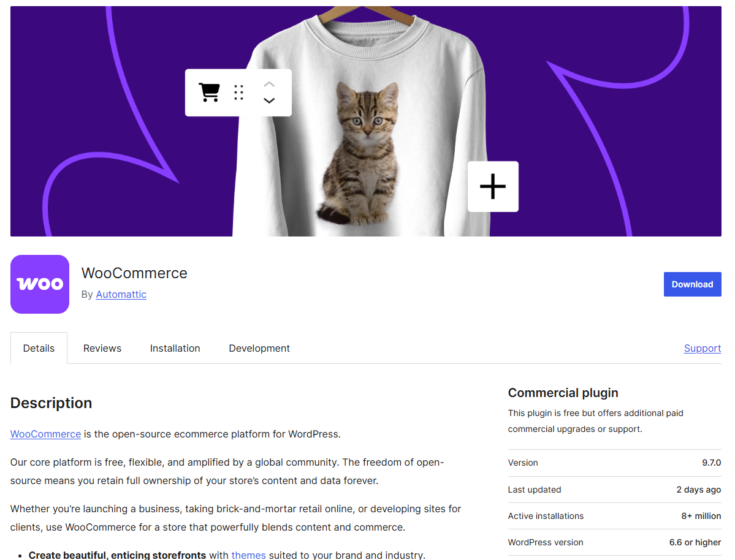Viewport: 735px width, 560px height.
Task: Click the WooCommerce link in the description
Action: tap(45, 434)
